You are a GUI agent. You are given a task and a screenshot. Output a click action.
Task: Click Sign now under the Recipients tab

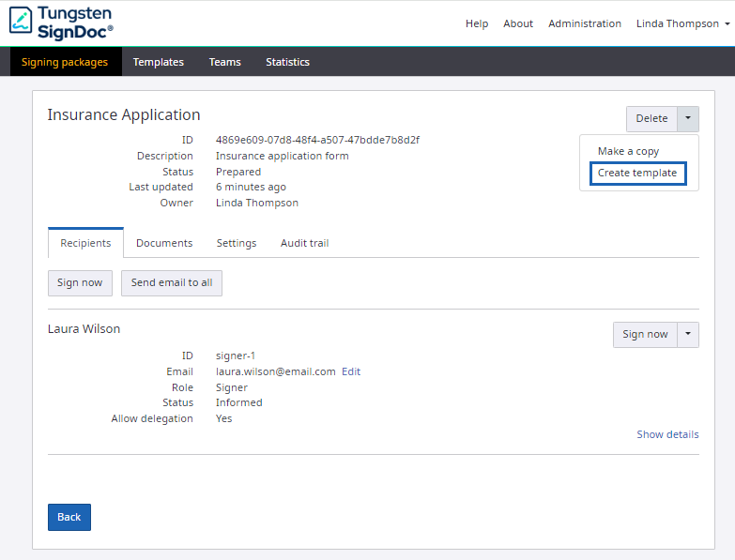pos(80,282)
